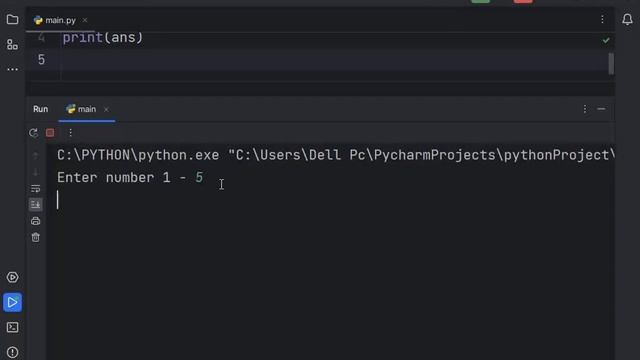Viewport: 640px width, 360px height.
Task: Open more run toolbar actions
Action: (70, 133)
